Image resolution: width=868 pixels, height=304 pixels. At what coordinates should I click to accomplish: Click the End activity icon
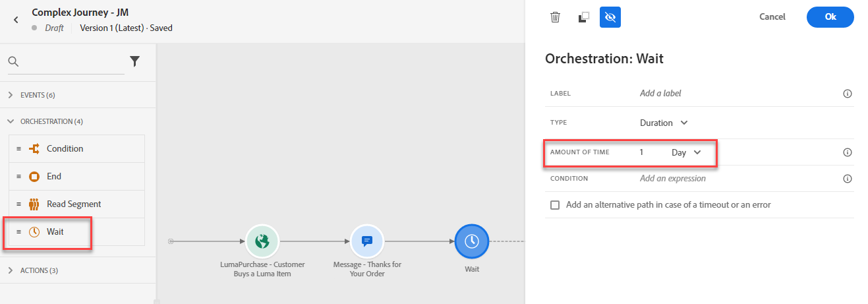point(34,176)
